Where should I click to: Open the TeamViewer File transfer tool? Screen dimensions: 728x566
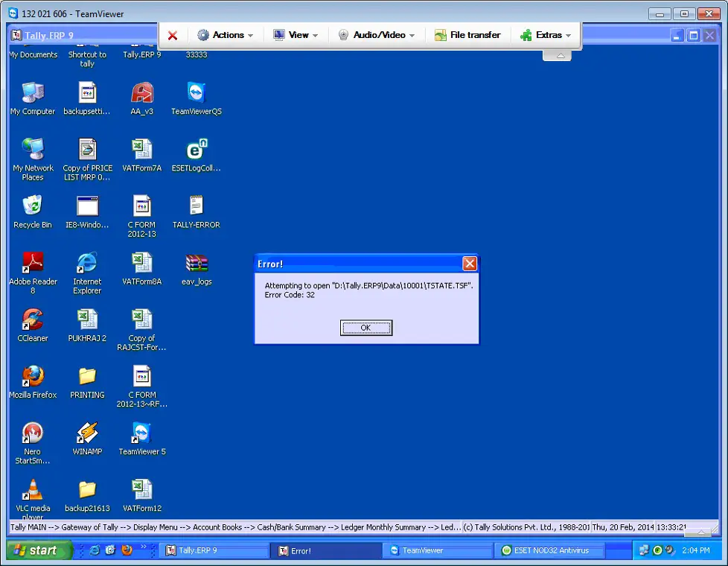coord(467,35)
